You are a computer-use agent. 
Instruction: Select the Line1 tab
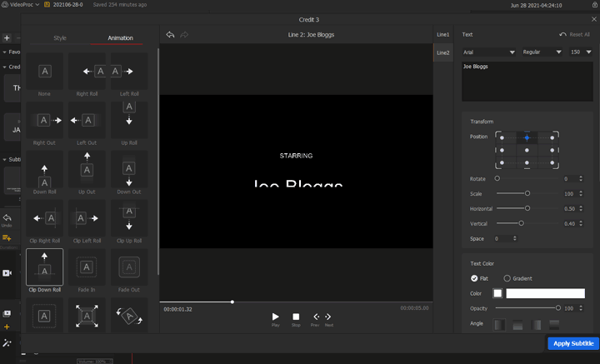(x=442, y=34)
